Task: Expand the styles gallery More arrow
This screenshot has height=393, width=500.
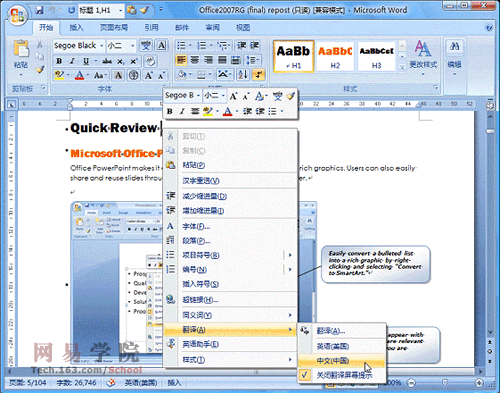Action: click(x=402, y=67)
